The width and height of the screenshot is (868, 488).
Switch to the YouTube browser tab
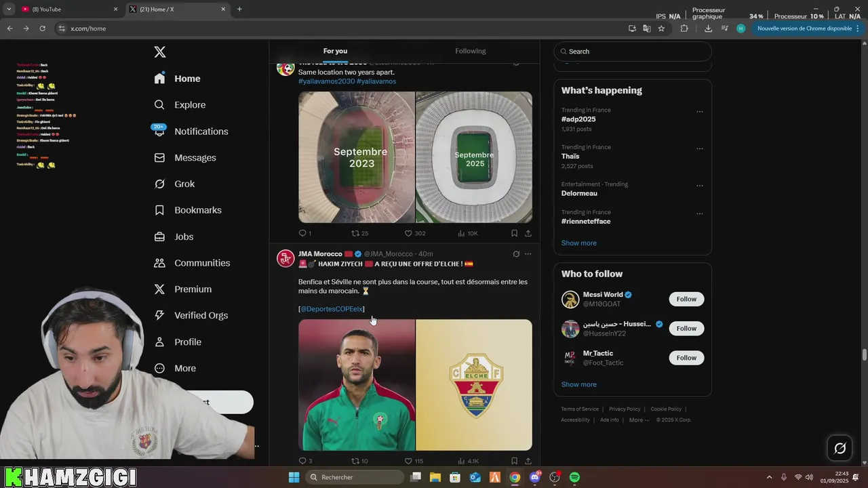[69, 9]
